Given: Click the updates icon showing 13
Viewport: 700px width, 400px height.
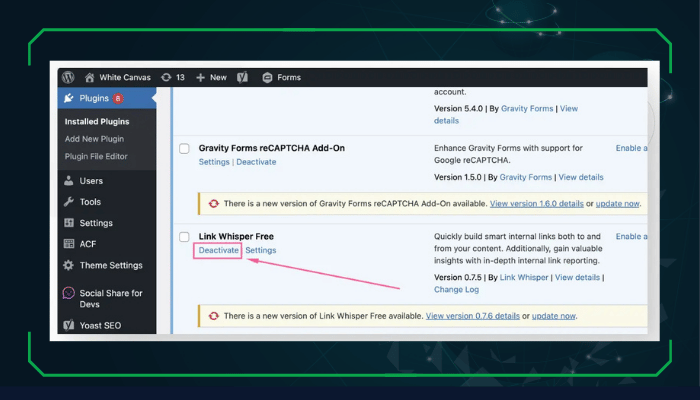Looking at the screenshot, I should click(166, 77).
